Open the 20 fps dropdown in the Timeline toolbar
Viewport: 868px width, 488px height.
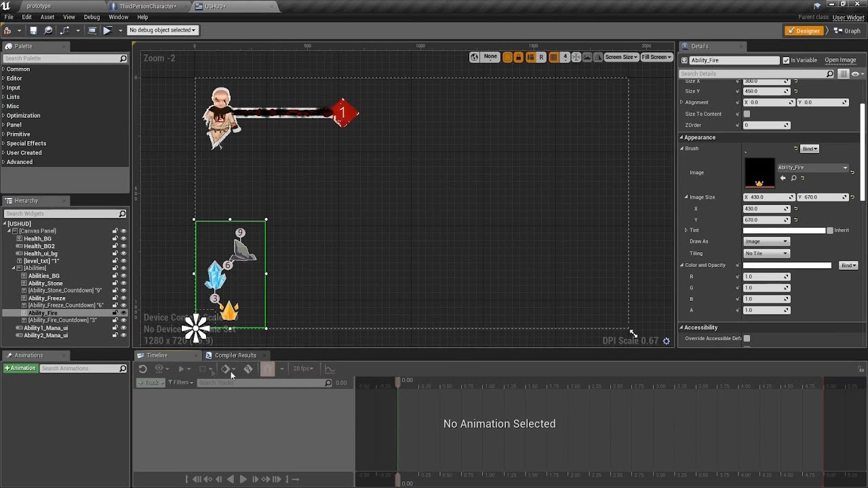pos(303,369)
